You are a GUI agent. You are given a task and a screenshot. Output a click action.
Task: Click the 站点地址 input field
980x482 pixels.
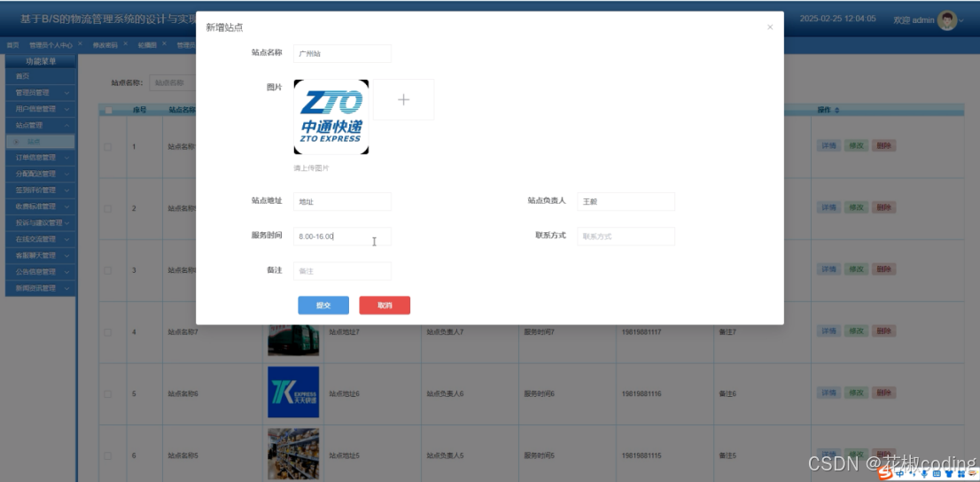(x=343, y=201)
